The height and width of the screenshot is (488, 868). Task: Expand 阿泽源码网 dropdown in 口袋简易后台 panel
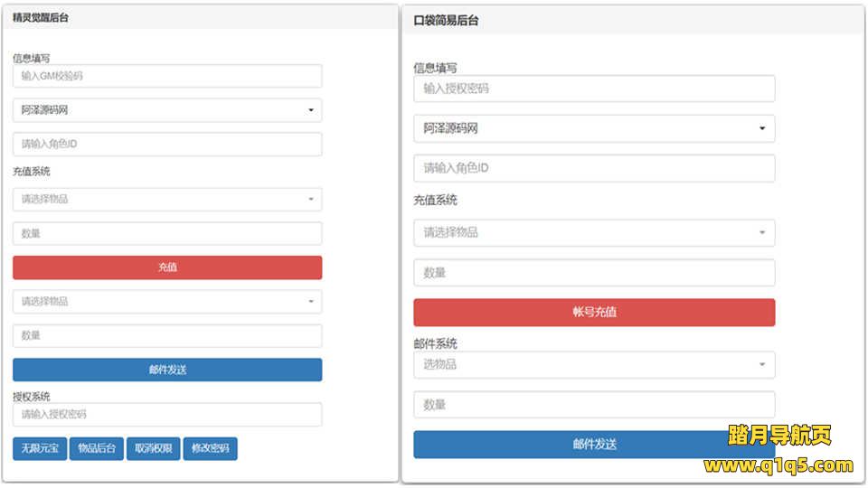pyautogui.click(x=594, y=128)
